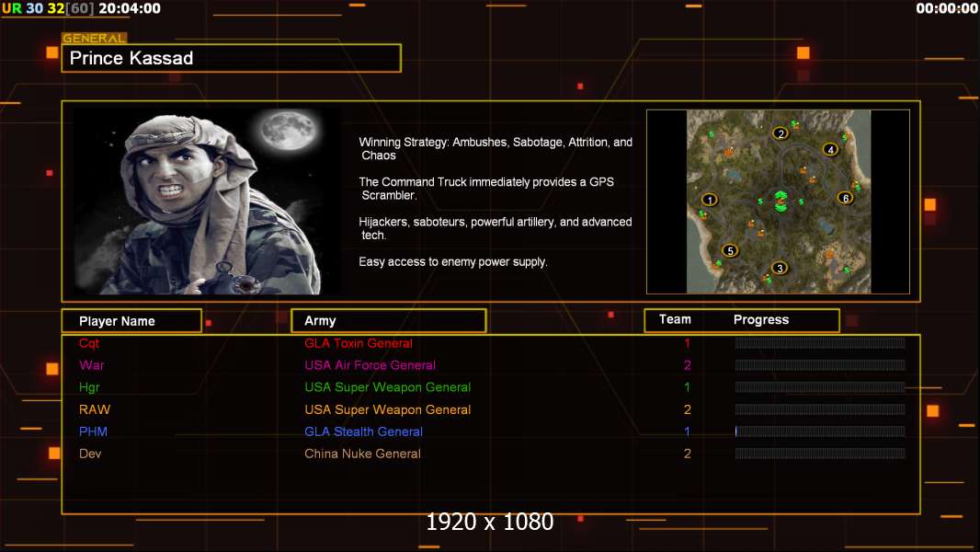Select player name Dev

pos(90,454)
